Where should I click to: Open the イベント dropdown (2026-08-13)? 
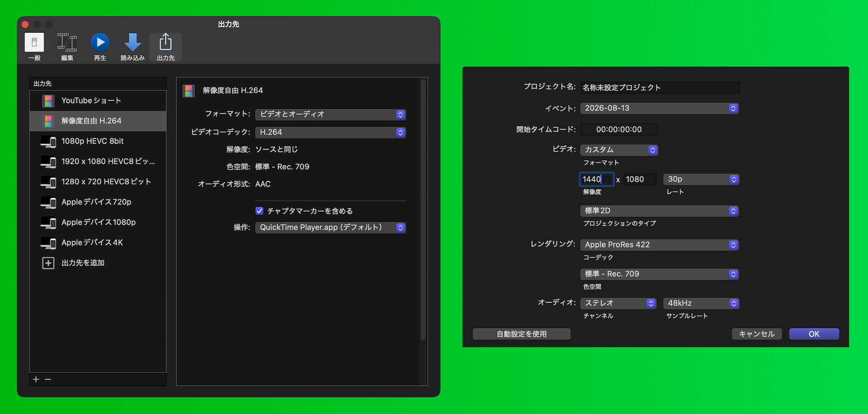click(x=660, y=108)
